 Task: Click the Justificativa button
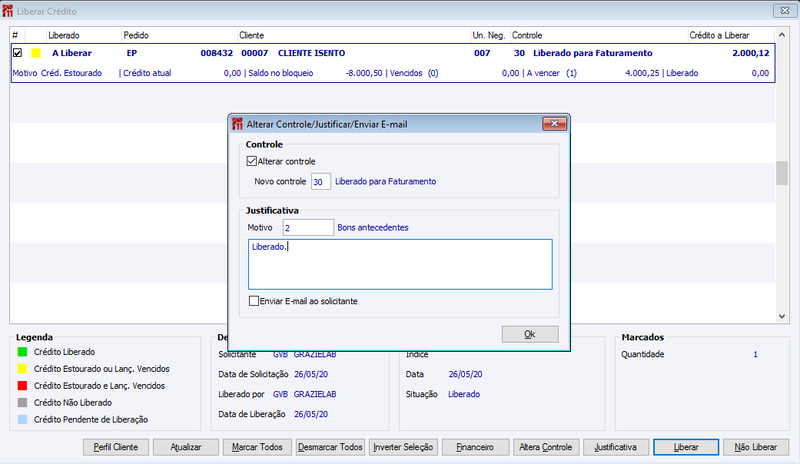pyautogui.click(x=616, y=447)
